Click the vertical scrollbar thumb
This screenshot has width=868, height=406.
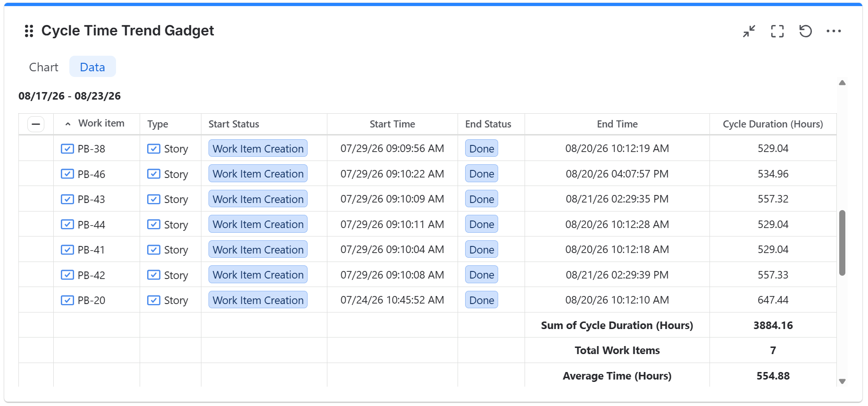[x=842, y=243]
